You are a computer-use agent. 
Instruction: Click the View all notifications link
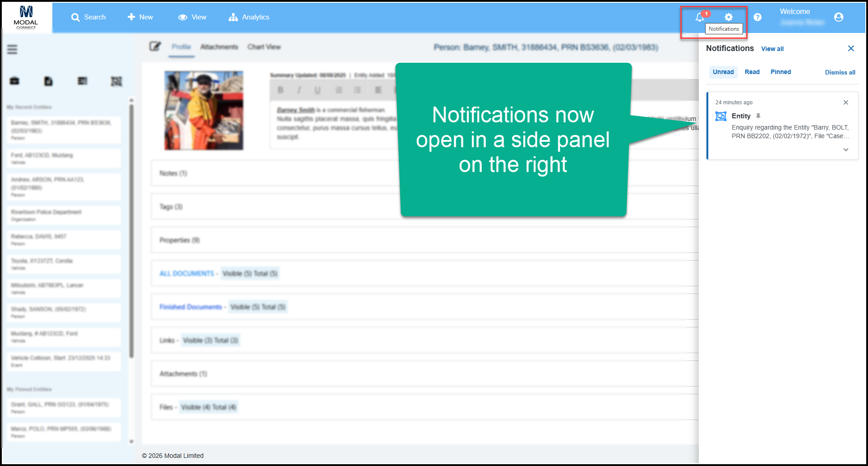tap(772, 49)
